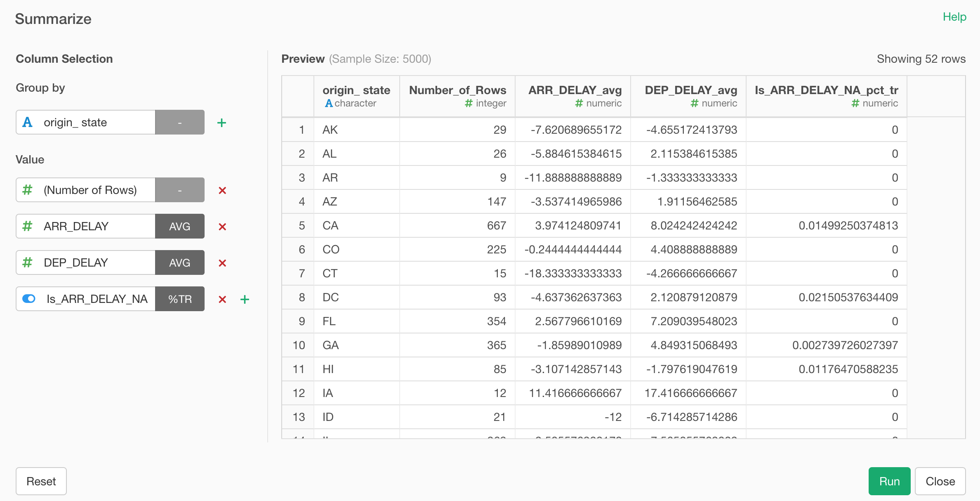
Task: Click the character type icon for origin_state
Action: (x=27, y=122)
